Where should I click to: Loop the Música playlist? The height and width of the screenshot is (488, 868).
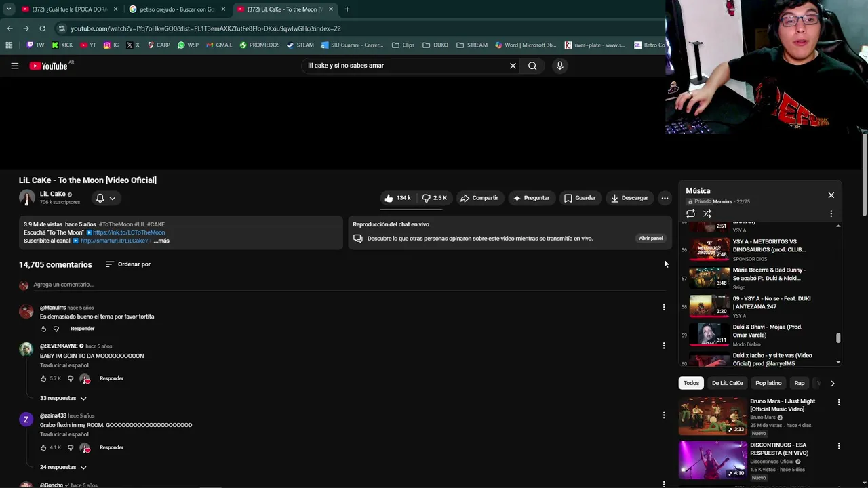coord(690,213)
